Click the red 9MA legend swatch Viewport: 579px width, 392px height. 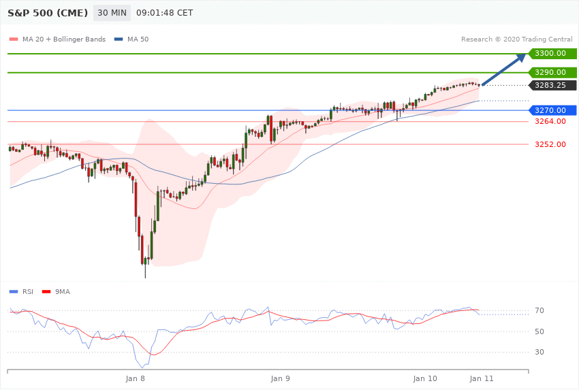(46, 292)
